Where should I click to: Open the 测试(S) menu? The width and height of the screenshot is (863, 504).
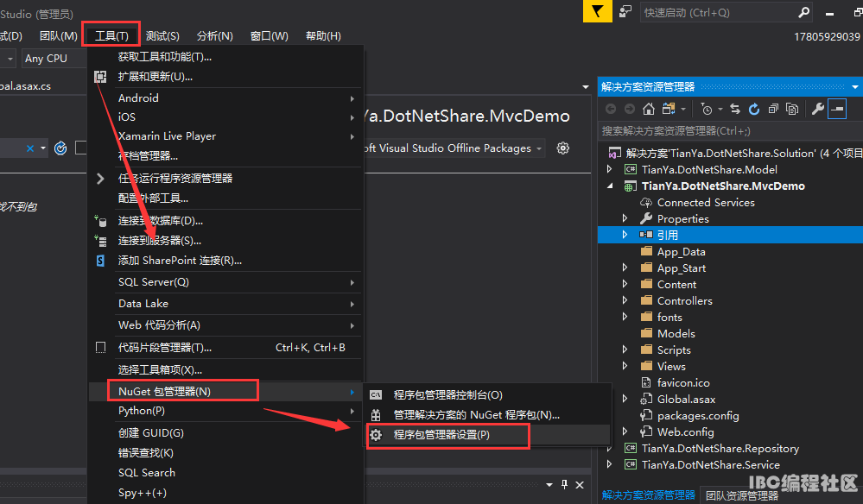[162, 35]
